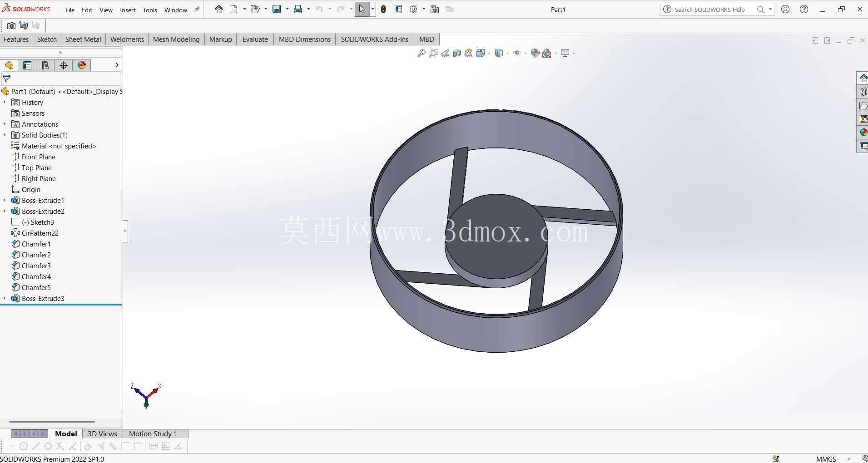
Task: Click the Display Style icon
Action: click(499, 53)
